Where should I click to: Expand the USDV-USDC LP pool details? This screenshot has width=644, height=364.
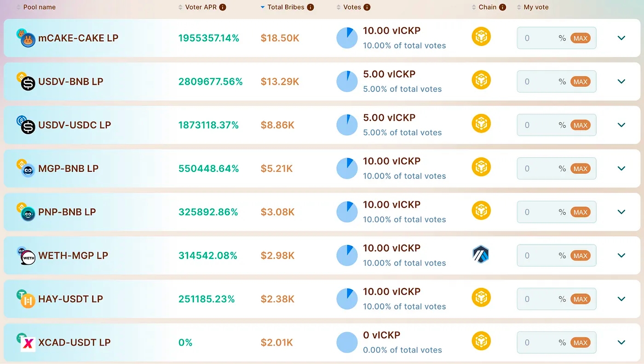pos(621,125)
